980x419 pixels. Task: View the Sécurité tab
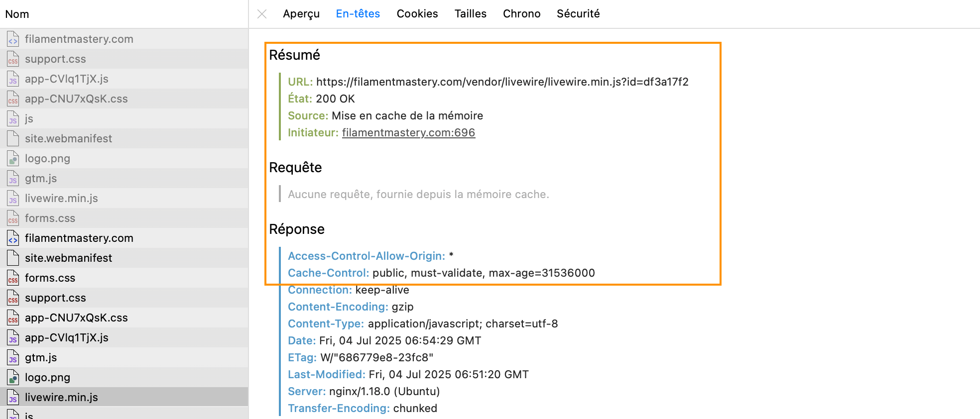(x=578, y=14)
